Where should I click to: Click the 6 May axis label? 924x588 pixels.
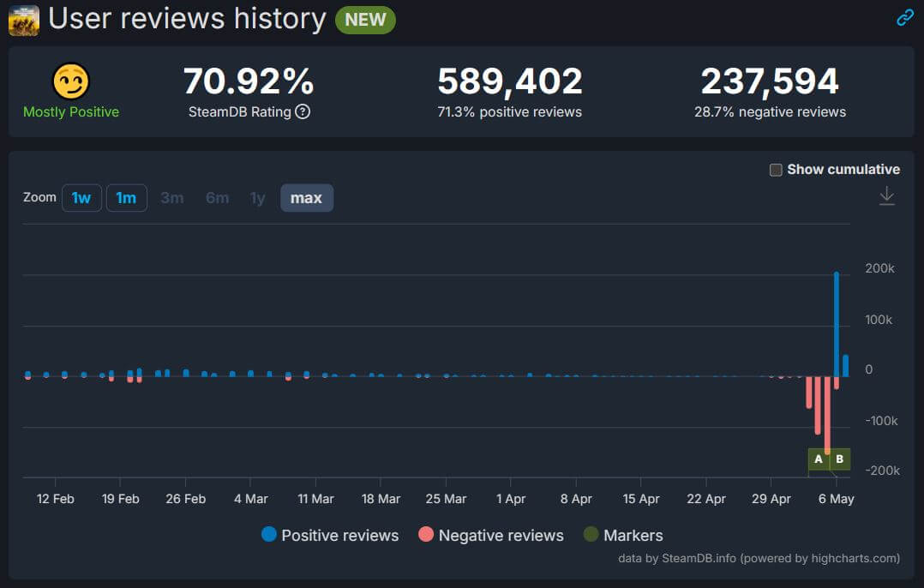836,499
